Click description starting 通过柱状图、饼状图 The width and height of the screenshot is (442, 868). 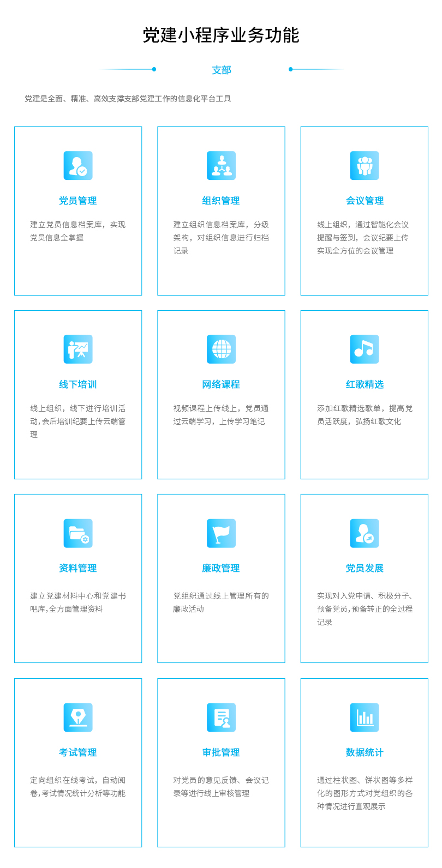[x=365, y=793]
